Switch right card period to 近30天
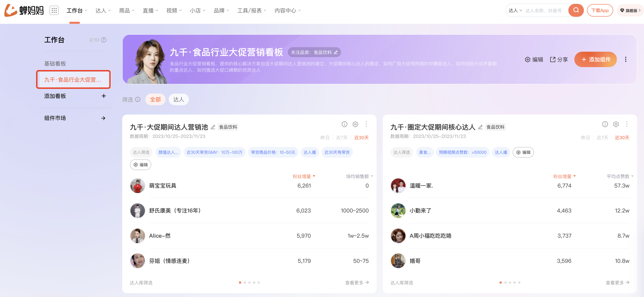Screen dimensions: 644x297 622,138
